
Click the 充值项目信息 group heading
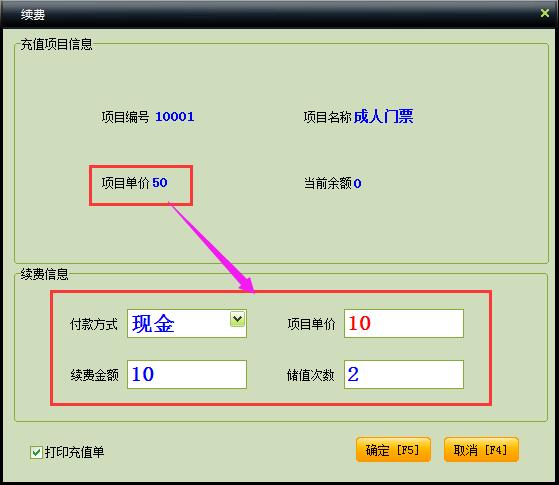[x=56, y=44]
